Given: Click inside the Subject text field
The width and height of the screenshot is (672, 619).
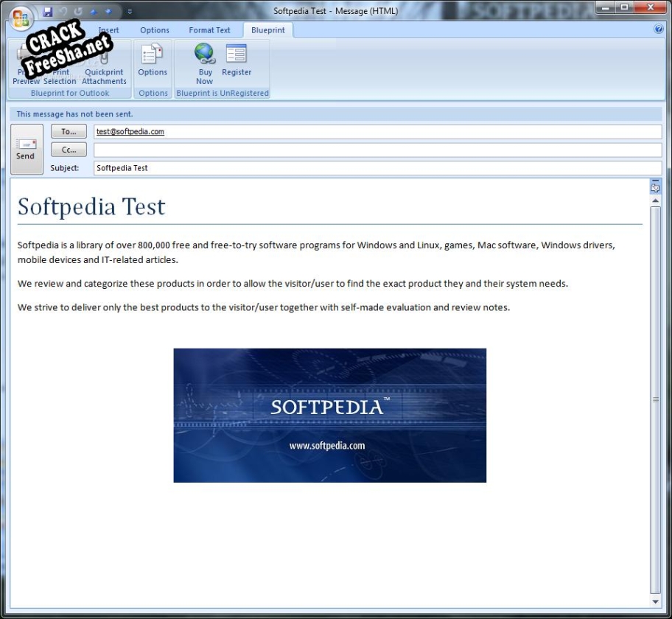Looking at the screenshot, I should [x=377, y=168].
